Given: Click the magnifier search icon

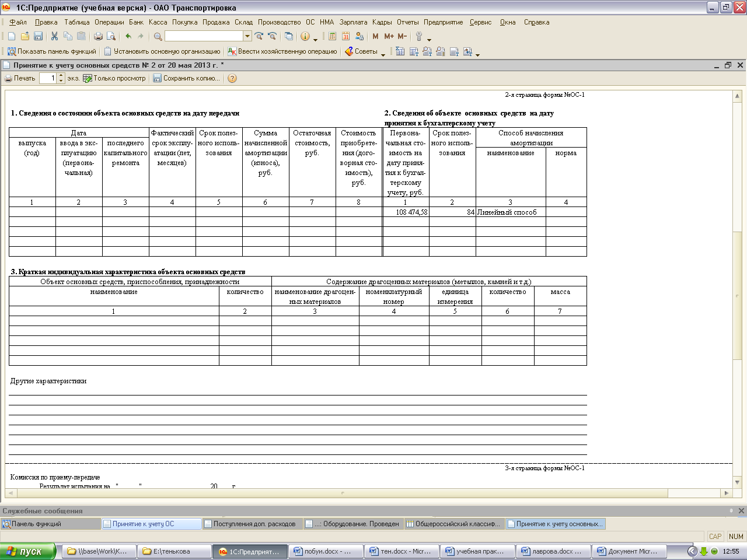Looking at the screenshot, I should (158, 36).
